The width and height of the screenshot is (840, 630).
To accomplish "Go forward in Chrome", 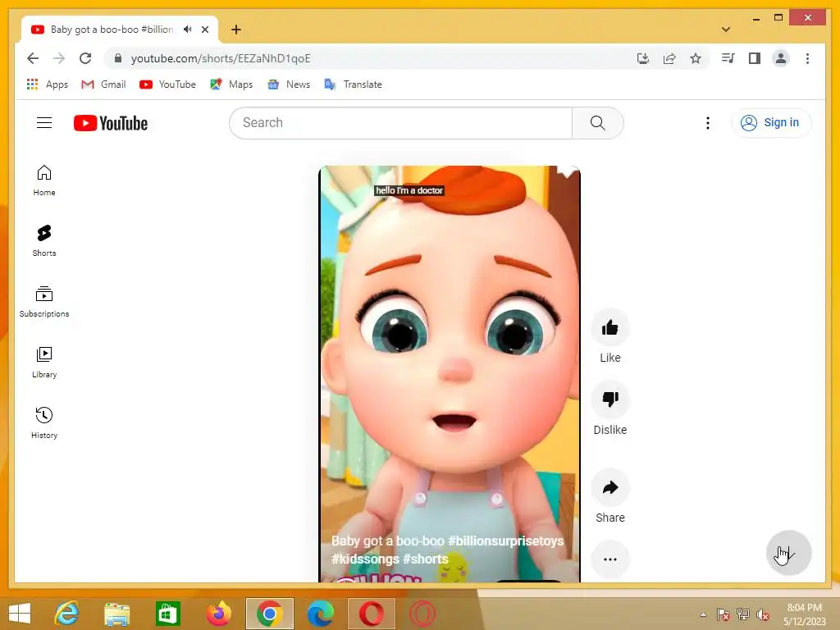I will (59, 58).
